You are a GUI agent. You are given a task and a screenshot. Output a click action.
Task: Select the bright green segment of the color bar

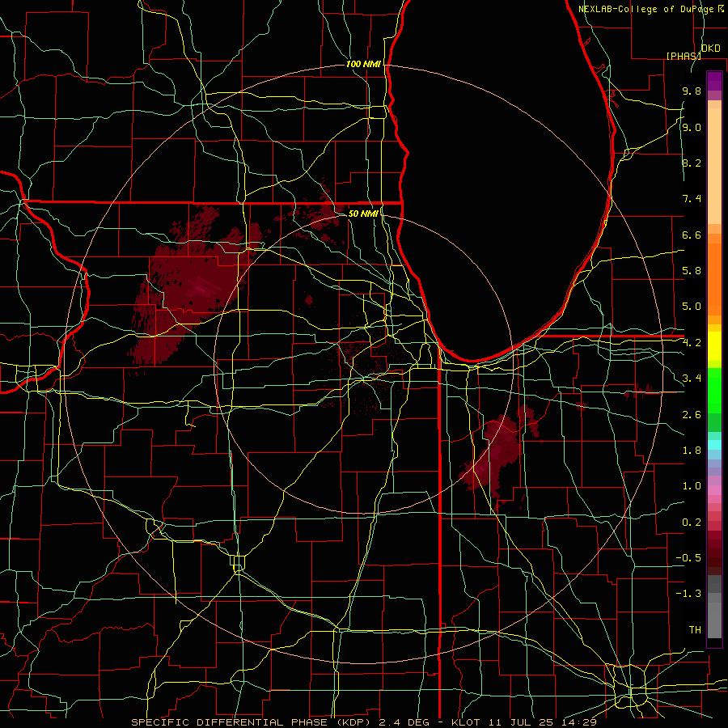pyautogui.click(x=714, y=391)
